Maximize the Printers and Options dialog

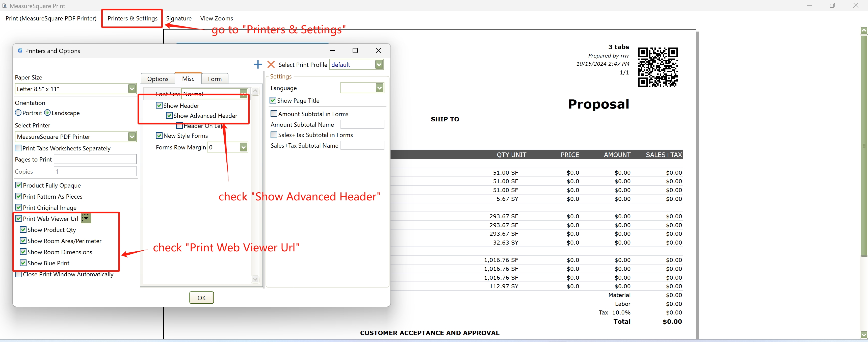[355, 50]
